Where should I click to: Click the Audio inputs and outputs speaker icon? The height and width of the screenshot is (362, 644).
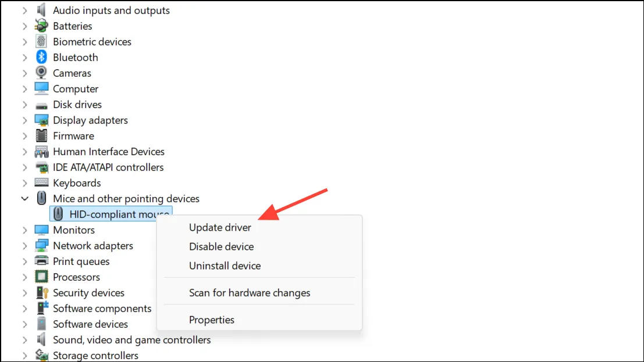tap(41, 10)
